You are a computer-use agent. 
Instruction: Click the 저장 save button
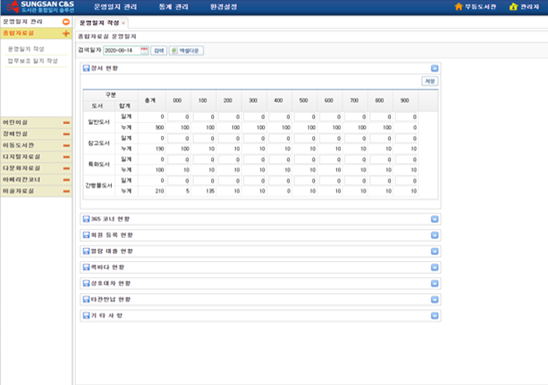pos(430,81)
